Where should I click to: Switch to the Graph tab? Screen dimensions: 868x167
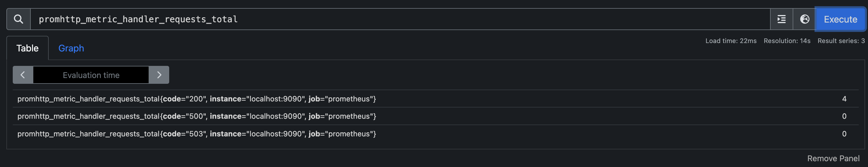coord(71,48)
